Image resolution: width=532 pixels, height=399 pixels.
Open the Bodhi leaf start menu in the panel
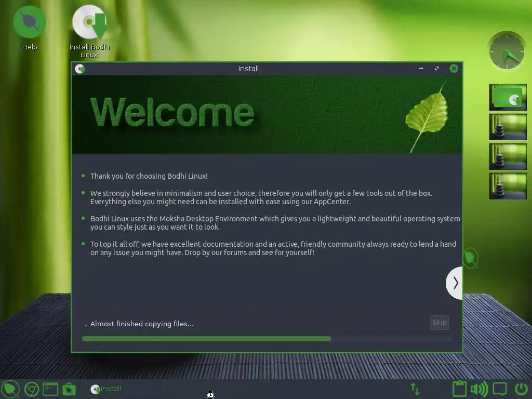click(x=10, y=389)
